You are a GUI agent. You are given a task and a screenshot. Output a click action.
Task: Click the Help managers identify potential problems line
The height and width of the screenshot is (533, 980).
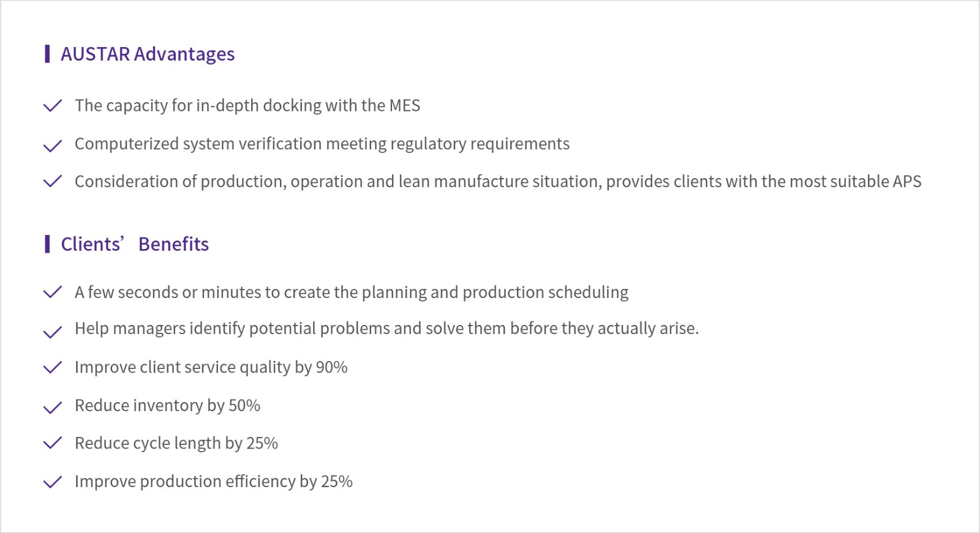tap(386, 329)
